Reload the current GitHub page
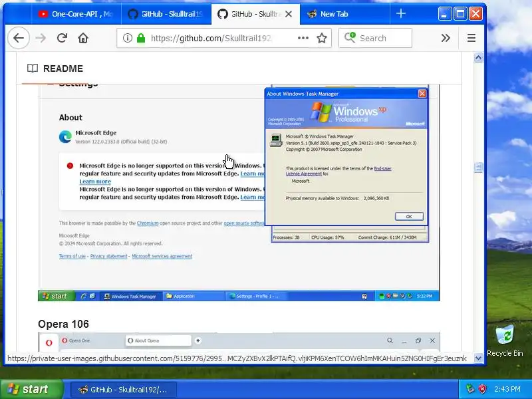Viewport: 532px width, 399px height. point(62,38)
